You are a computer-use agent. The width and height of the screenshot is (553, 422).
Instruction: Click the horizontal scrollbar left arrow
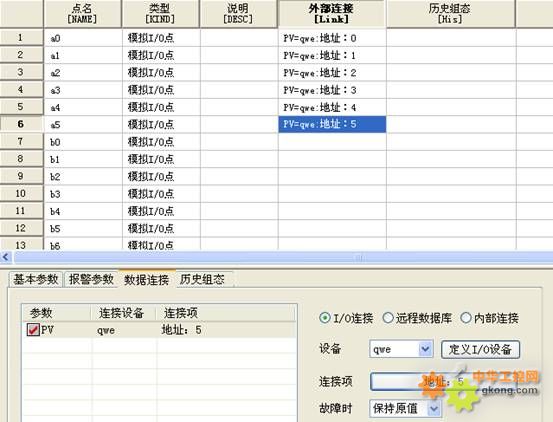tap(6, 257)
